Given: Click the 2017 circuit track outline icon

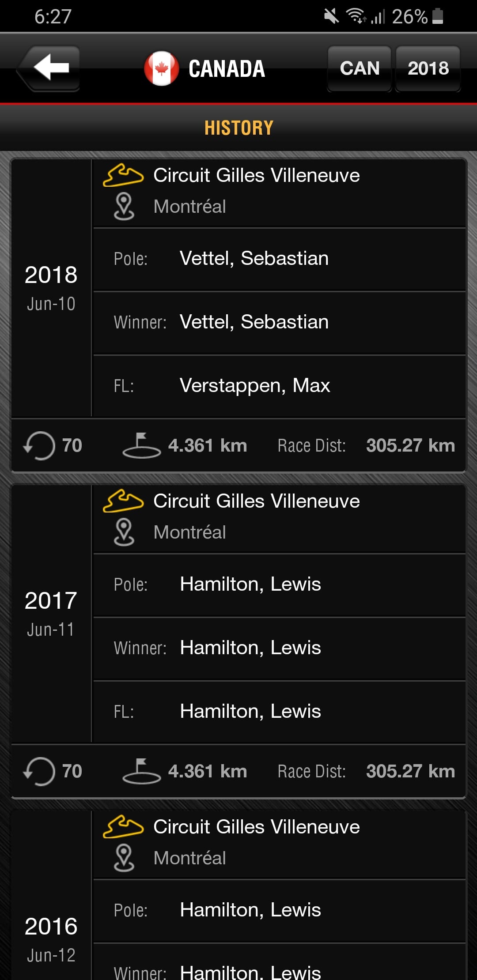Looking at the screenshot, I should [123, 501].
